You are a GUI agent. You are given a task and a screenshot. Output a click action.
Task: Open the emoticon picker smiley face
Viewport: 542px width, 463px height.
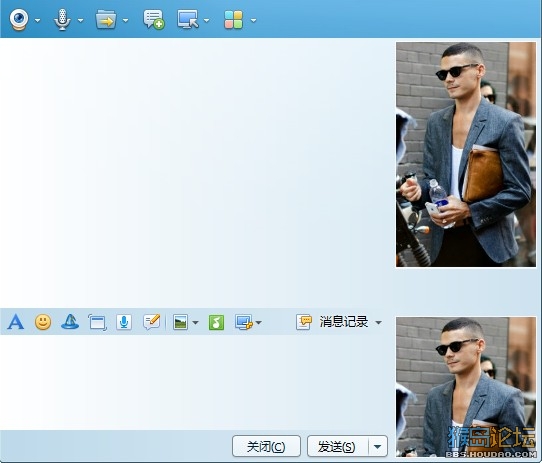43,322
